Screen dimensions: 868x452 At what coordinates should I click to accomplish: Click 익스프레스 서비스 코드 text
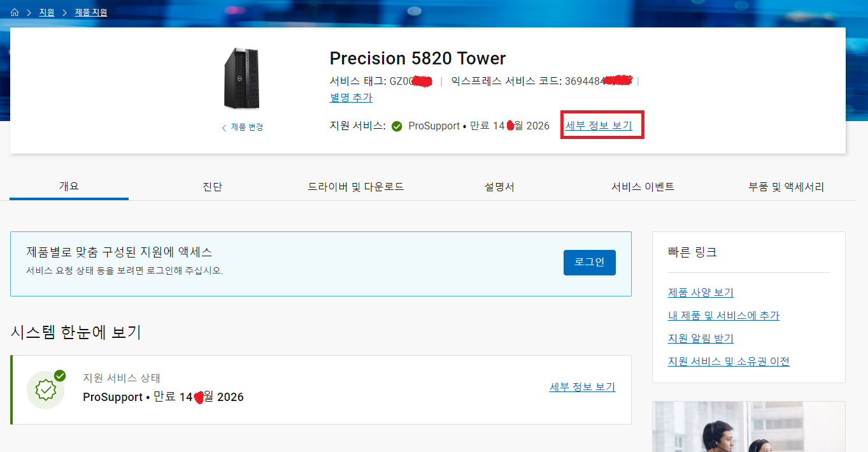click(x=505, y=81)
